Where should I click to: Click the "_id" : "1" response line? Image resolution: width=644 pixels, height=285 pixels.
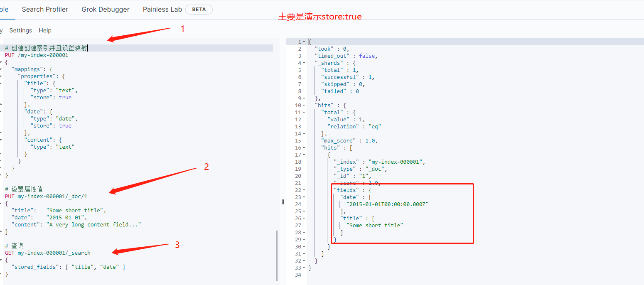point(353,176)
